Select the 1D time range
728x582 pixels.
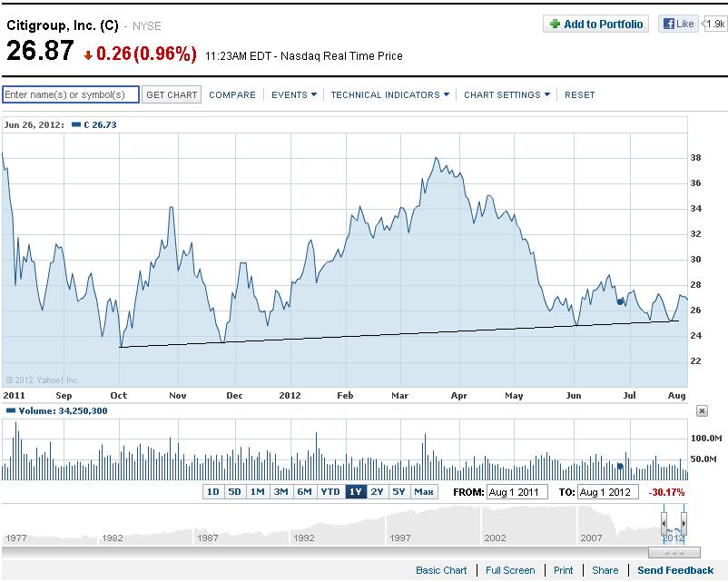click(x=213, y=491)
